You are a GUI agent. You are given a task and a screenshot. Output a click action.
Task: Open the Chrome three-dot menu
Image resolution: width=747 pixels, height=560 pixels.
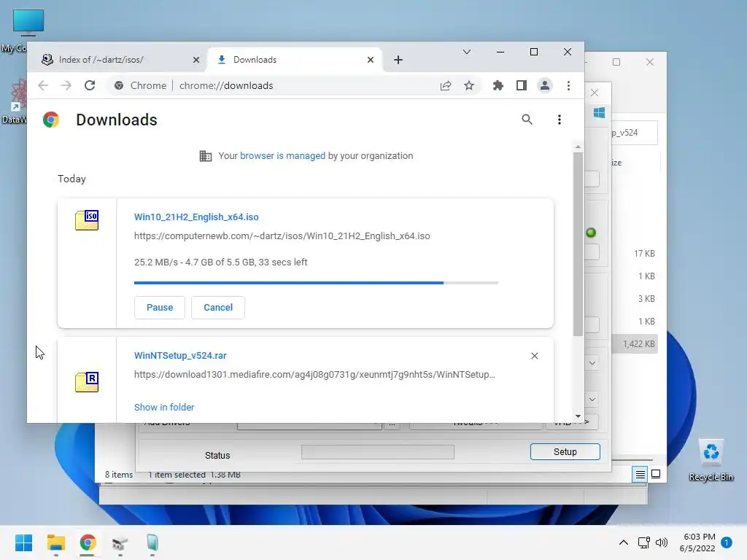tap(568, 86)
